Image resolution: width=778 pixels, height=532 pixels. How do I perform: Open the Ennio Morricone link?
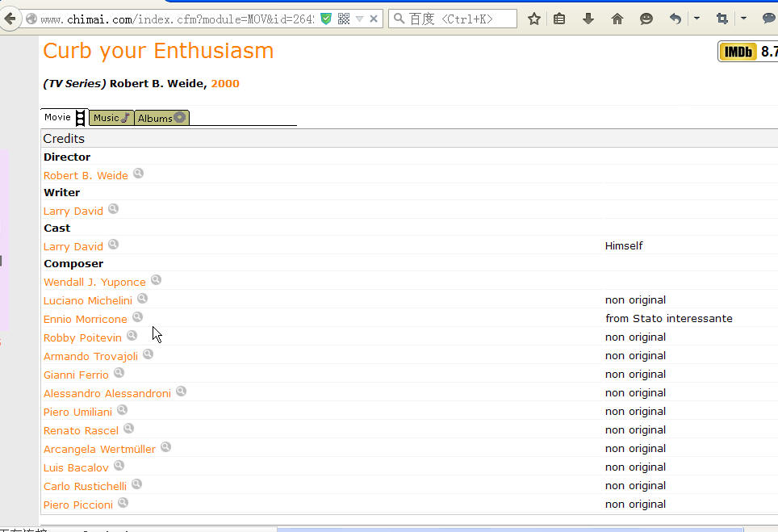(x=86, y=320)
